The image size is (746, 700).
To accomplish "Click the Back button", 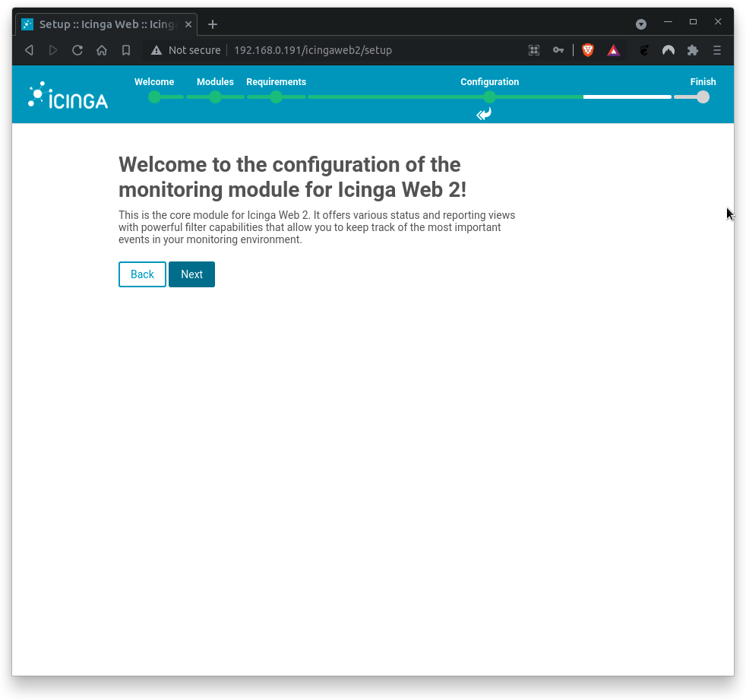I will coord(142,274).
